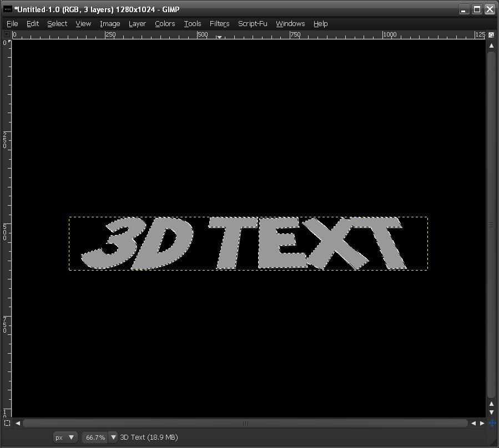Open the Colors menu
499x448 pixels.
(164, 23)
